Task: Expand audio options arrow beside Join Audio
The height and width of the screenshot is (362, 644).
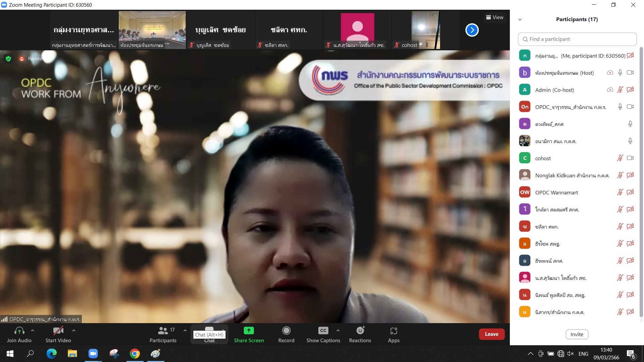Action: (x=33, y=330)
